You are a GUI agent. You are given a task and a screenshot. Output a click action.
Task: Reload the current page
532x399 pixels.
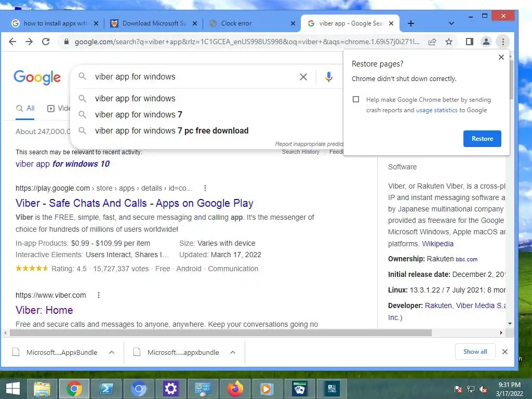point(46,42)
